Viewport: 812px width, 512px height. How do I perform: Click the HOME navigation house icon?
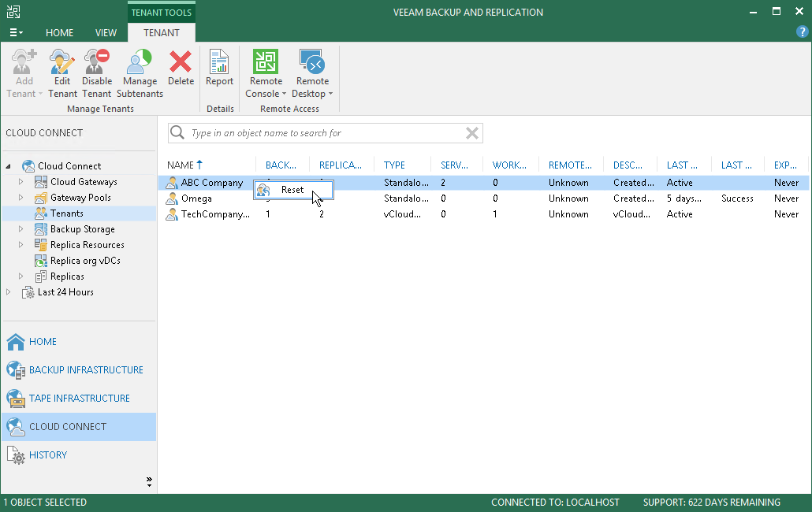[16, 341]
